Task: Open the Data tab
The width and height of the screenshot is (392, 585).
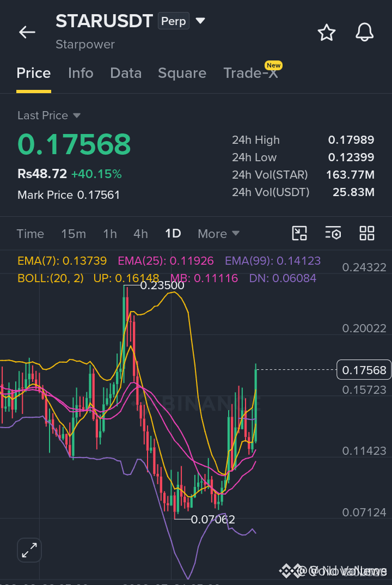Action: [x=126, y=73]
